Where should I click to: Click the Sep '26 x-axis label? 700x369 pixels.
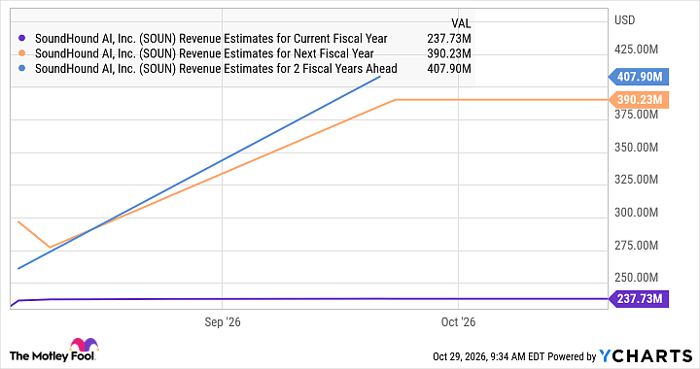tap(222, 322)
